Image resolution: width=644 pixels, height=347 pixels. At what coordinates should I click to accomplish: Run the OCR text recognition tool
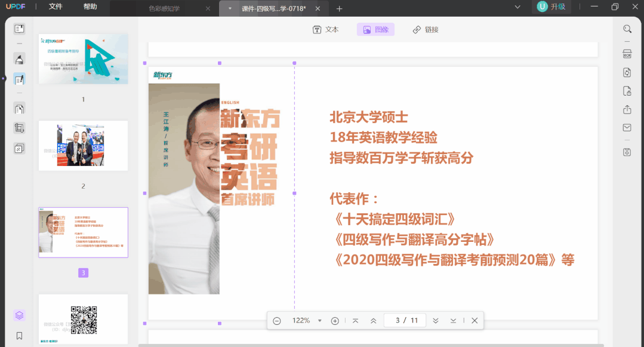pyautogui.click(x=627, y=54)
